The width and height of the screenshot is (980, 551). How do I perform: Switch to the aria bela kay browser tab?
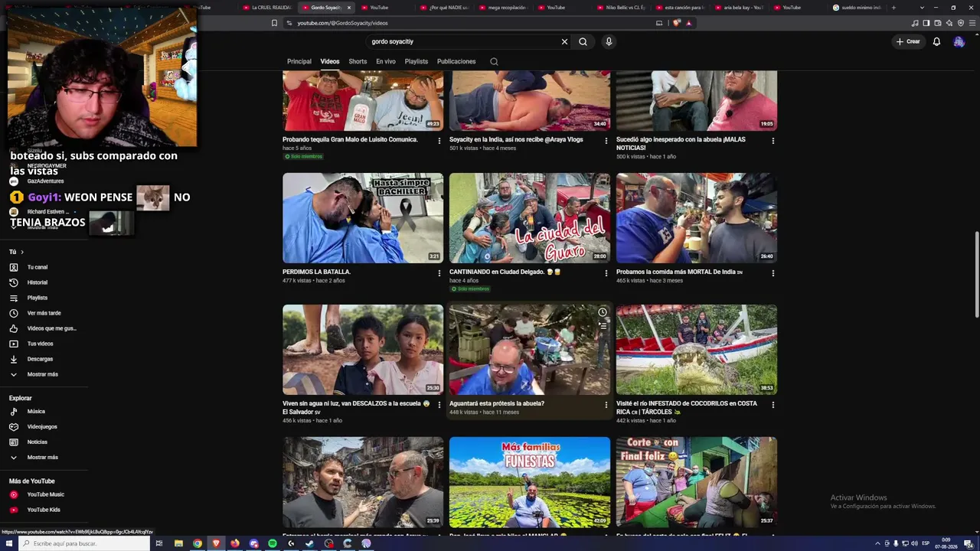click(742, 8)
